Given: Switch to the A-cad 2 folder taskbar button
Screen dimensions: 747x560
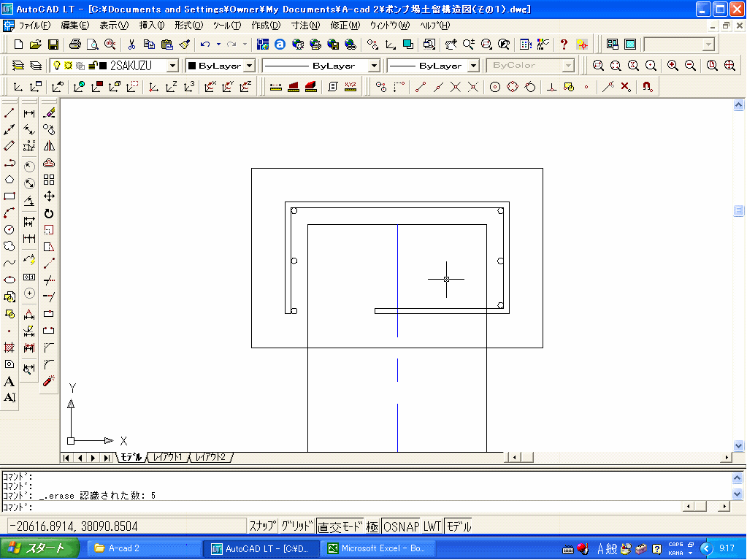Looking at the screenshot, I should click(144, 548).
